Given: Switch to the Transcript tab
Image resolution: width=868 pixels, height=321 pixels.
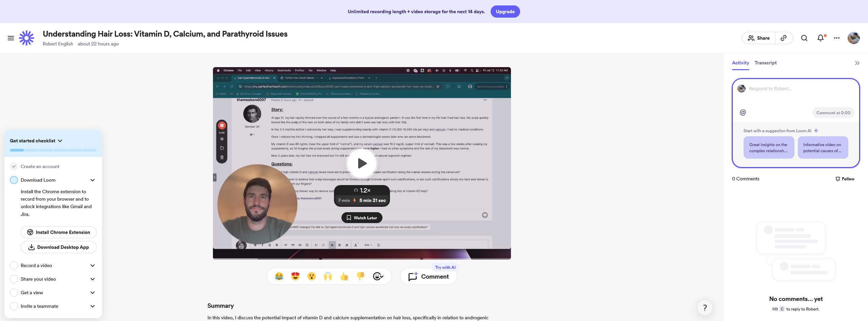Looking at the screenshot, I should pyautogui.click(x=766, y=63).
